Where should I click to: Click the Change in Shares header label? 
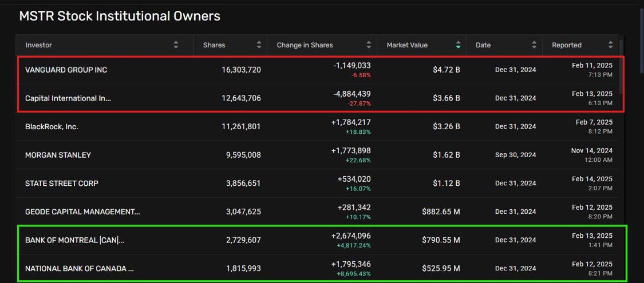coord(305,45)
